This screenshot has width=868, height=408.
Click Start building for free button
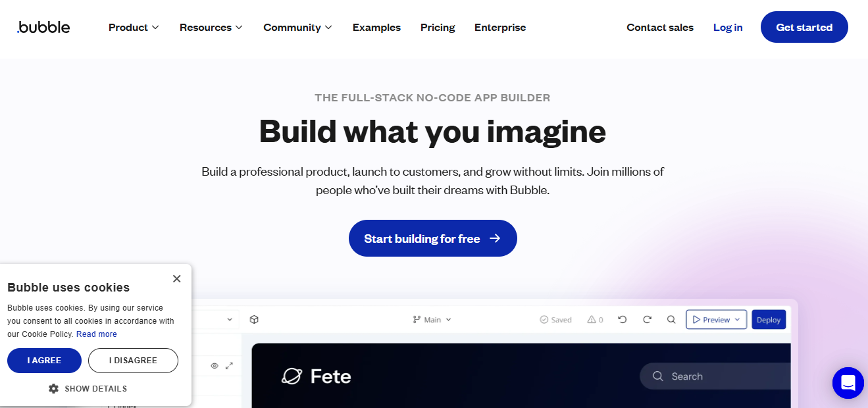433,238
